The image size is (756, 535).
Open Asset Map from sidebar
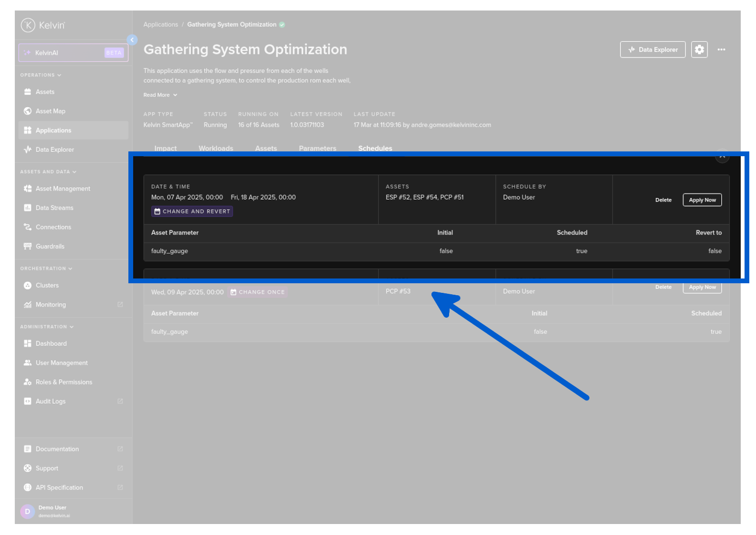point(50,111)
